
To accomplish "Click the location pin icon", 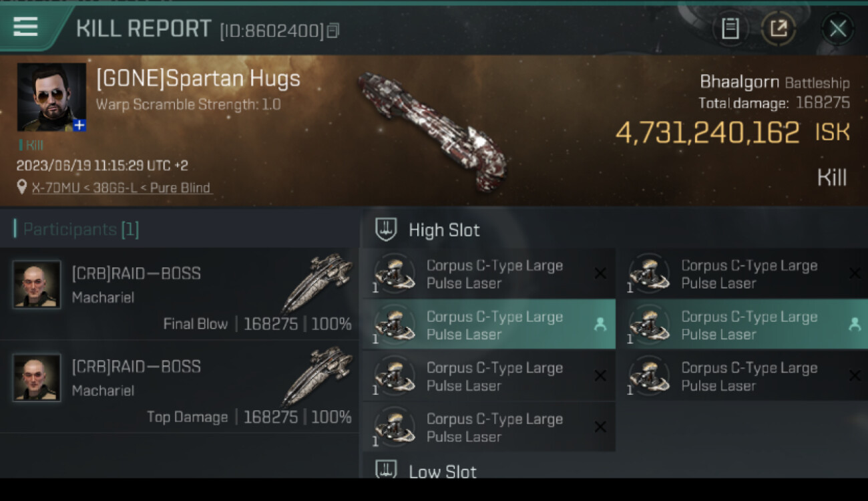I will tap(22, 187).
